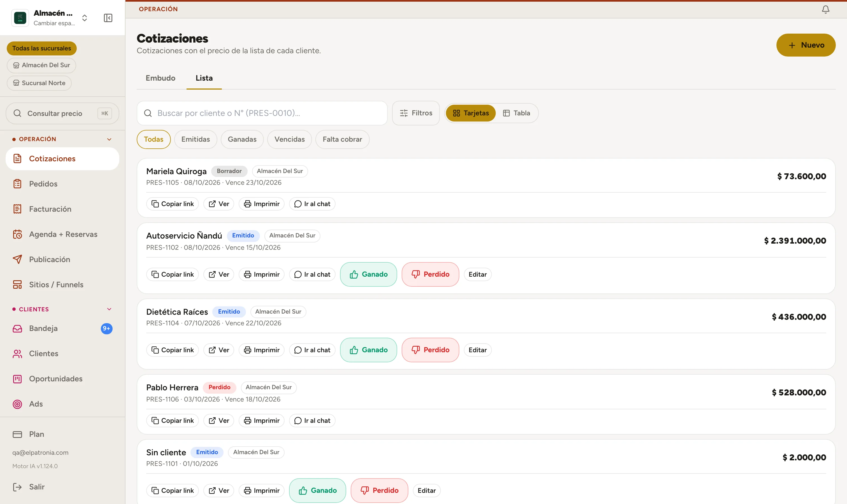The width and height of the screenshot is (847, 504).
Task: Collapse the CLIENTES section
Action: [109, 309]
